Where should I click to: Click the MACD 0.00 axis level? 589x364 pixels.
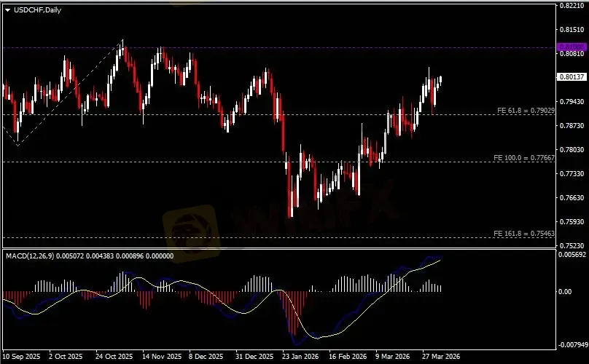point(565,292)
